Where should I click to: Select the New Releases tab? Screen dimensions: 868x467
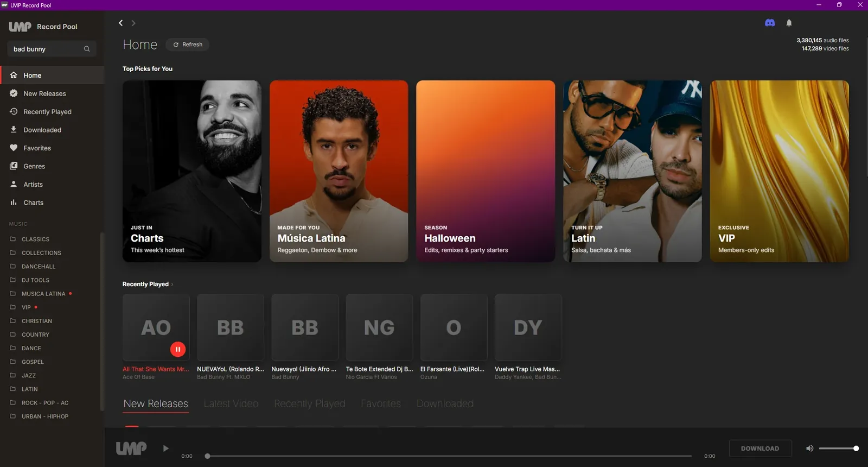point(156,403)
